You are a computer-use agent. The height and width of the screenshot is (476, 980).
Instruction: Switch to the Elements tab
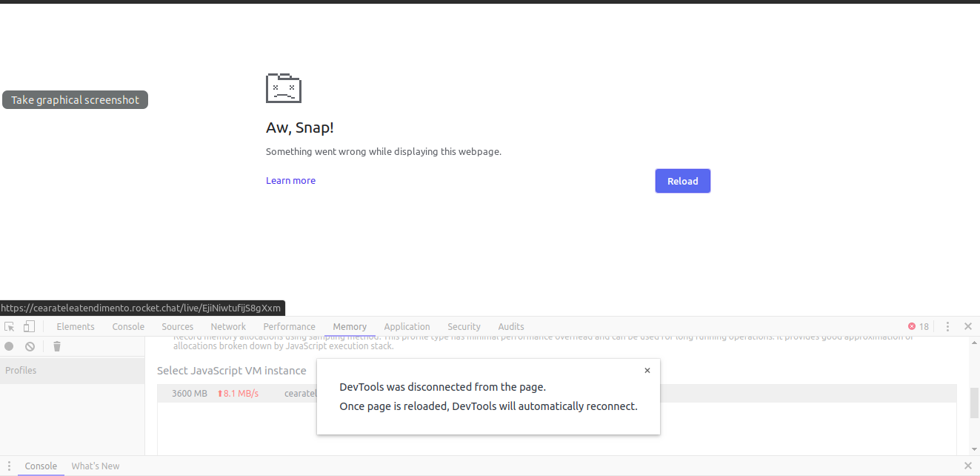click(x=76, y=326)
